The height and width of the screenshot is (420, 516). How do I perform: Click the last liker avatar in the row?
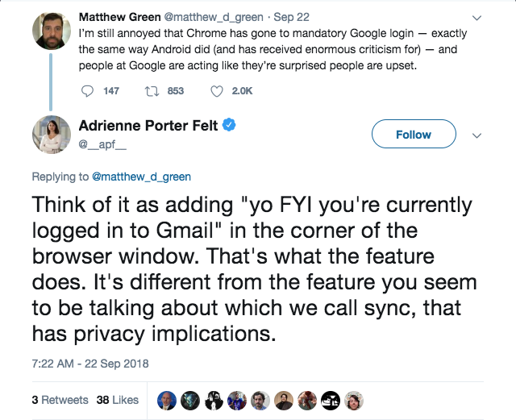coord(353,401)
